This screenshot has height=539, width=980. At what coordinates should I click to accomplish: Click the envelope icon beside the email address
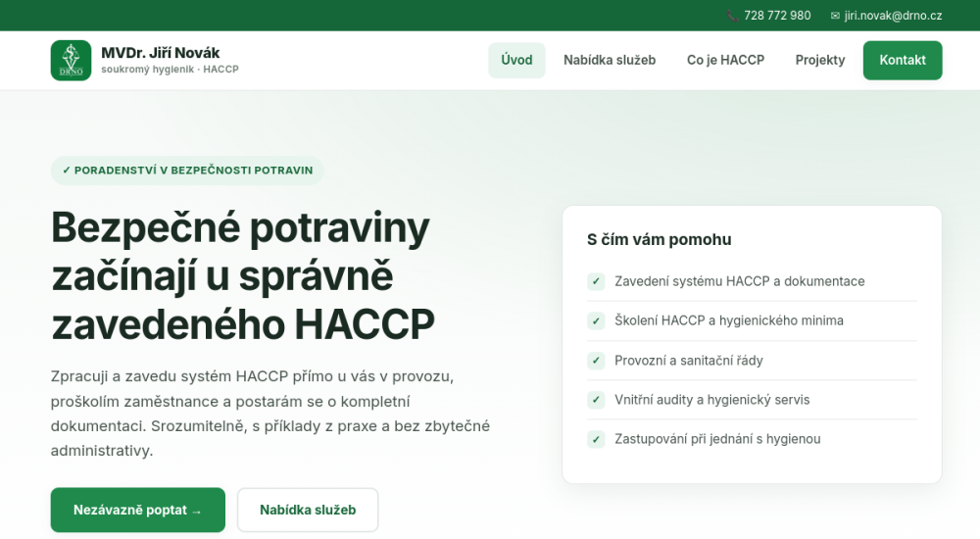tap(835, 16)
